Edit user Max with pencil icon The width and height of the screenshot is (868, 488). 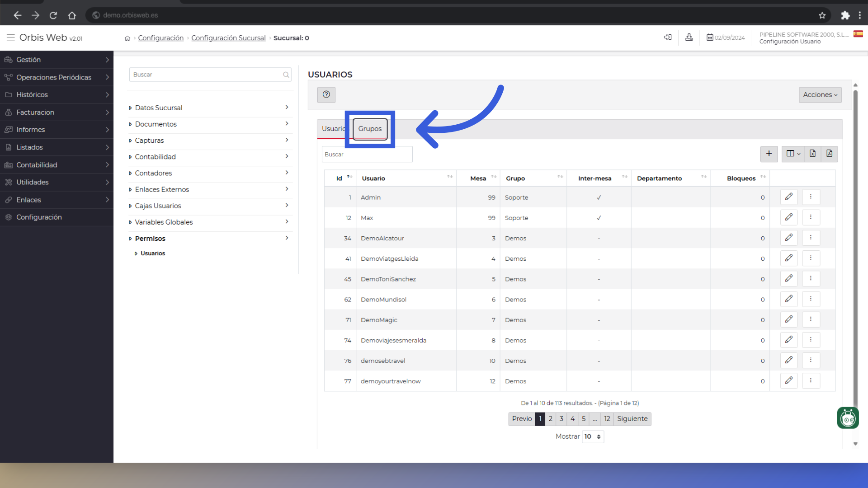(789, 217)
